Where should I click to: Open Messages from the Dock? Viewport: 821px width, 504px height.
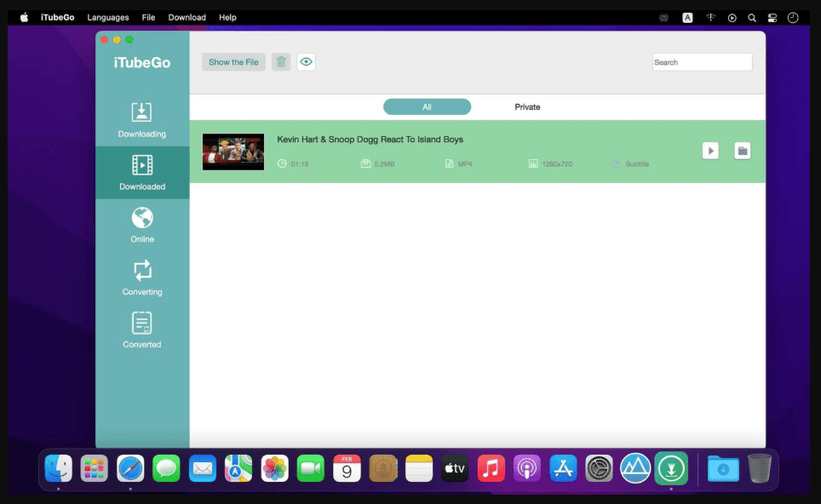(167, 468)
